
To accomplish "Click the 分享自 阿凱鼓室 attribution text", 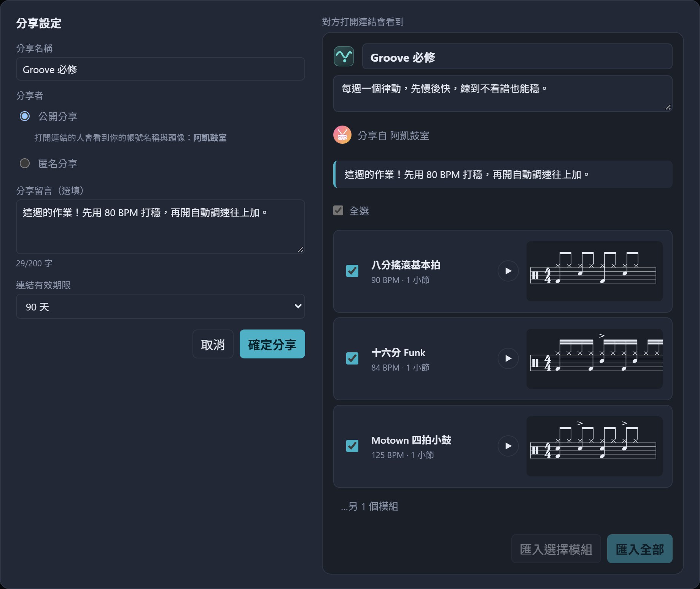I will (393, 135).
